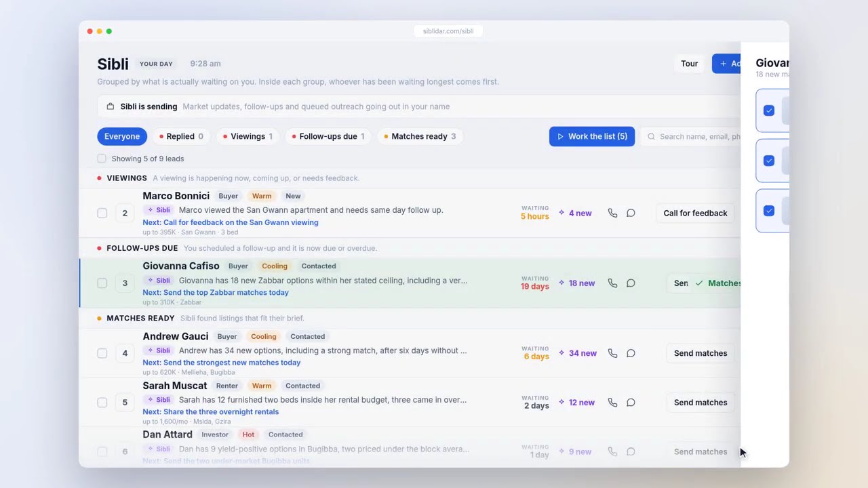The height and width of the screenshot is (488, 868).
Task: Show the Viewings filter tab
Action: coord(248,136)
